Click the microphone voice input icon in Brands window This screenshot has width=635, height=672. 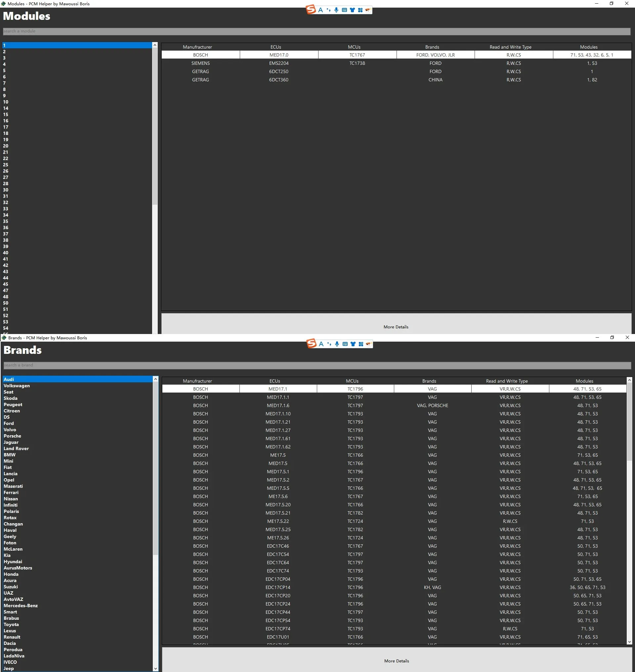point(337,344)
